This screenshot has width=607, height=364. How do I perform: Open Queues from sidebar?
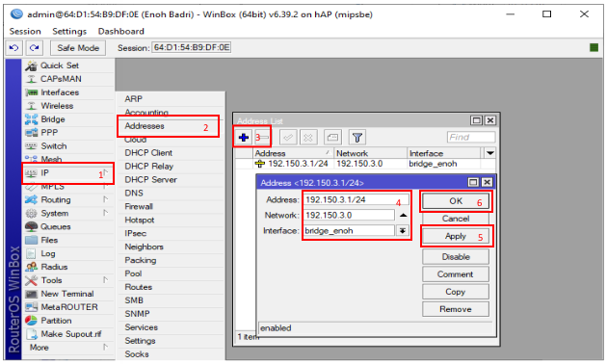point(68,226)
